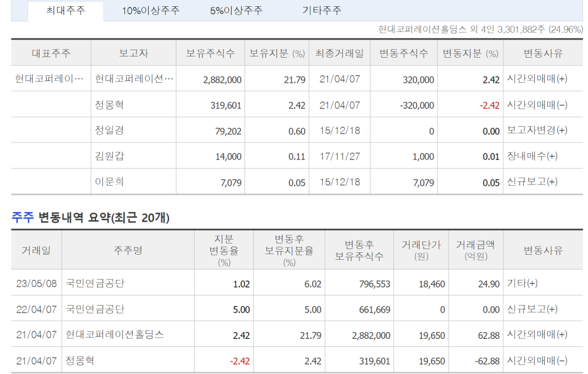Click the change reason 기타(+)
The width and height of the screenshot is (588, 374).
click(x=523, y=283)
